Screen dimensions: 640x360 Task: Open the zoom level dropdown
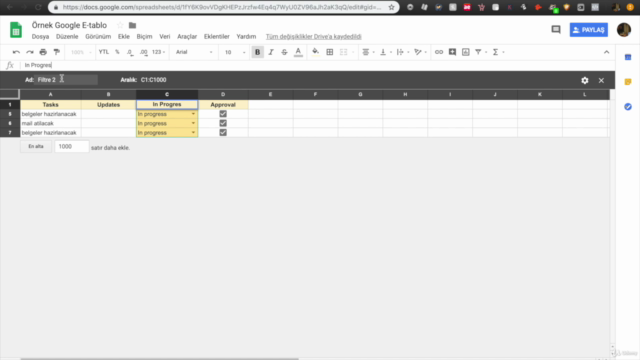click(x=80, y=52)
